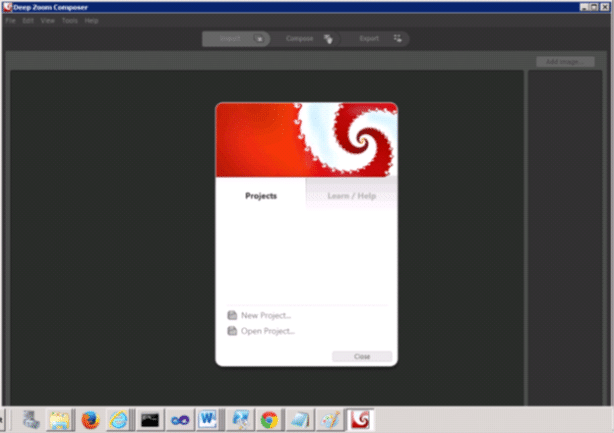Image resolution: width=614 pixels, height=433 pixels.
Task: Open the command prompt taskbar icon
Action: tap(150, 420)
